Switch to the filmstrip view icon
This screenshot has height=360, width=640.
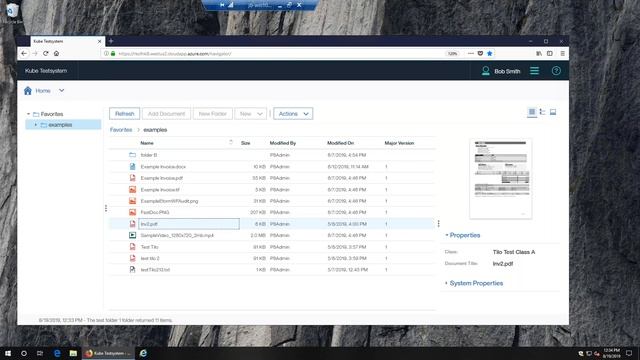(x=553, y=112)
